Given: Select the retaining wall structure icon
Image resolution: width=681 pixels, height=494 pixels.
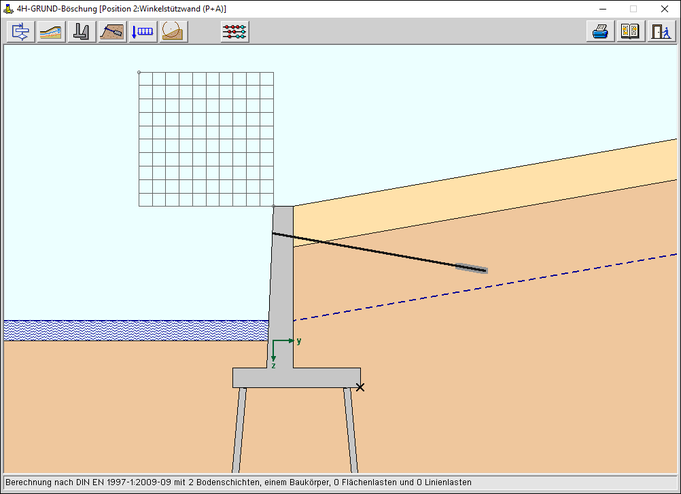Looking at the screenshot, I should [82, 31].
